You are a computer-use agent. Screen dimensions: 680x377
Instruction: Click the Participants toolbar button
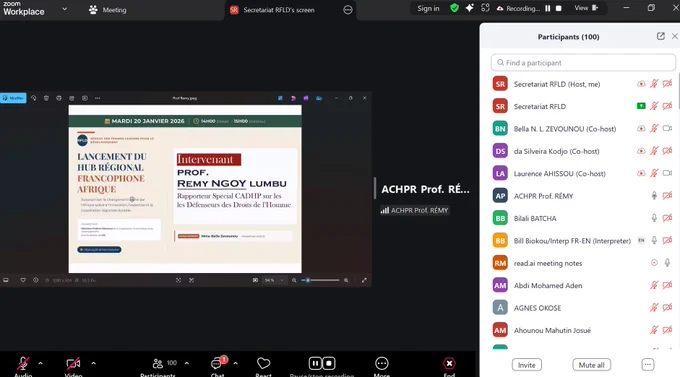coord(158,366)
